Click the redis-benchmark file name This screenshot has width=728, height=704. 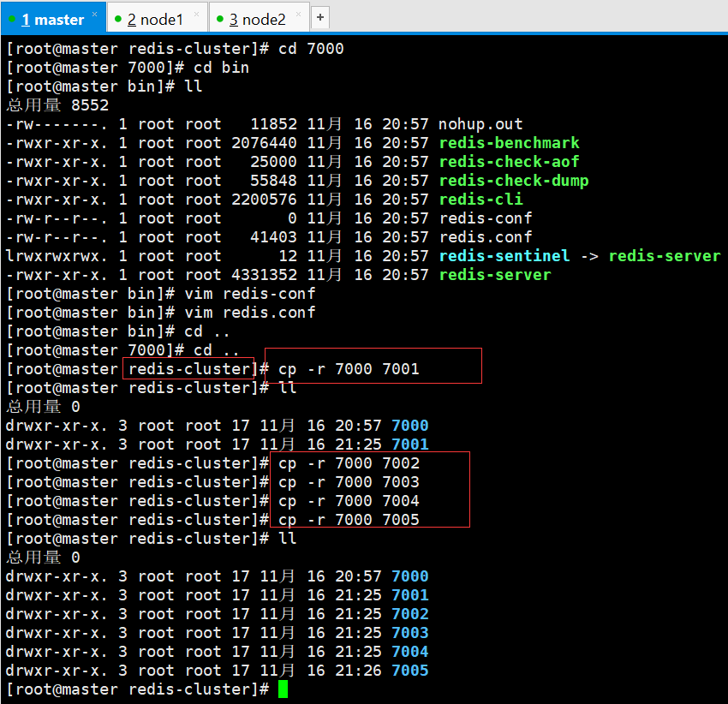point(509,143)
